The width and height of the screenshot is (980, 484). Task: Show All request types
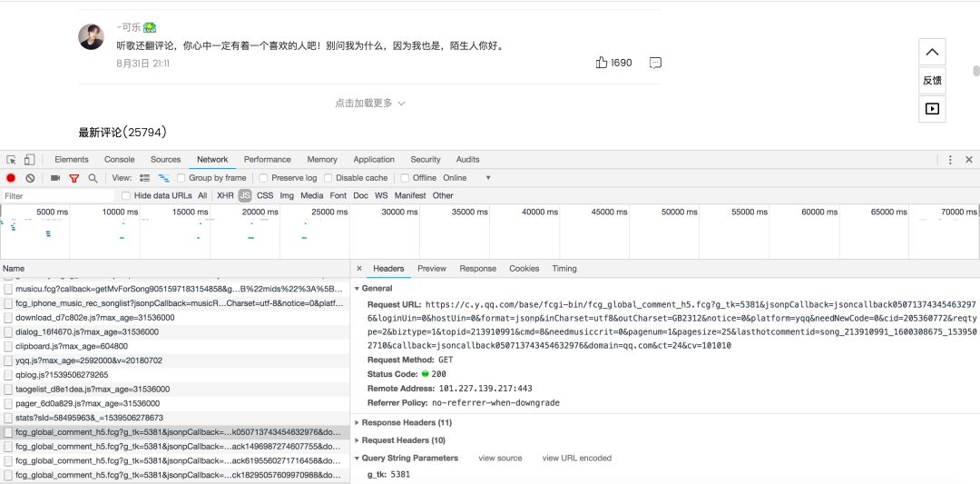click(x=202, y=196)
